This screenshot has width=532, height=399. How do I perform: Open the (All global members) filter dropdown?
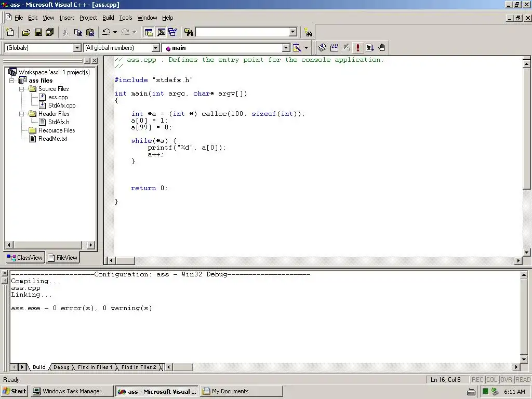(x=155, y=48)
